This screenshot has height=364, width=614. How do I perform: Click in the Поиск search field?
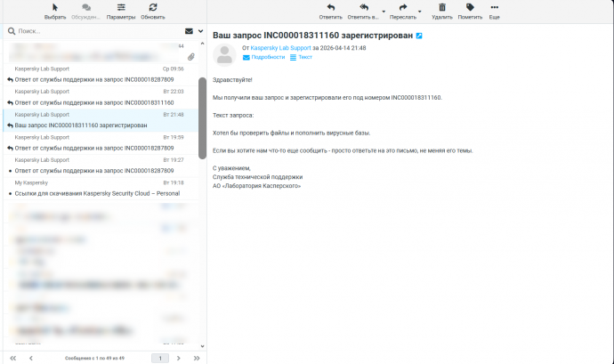pyautogui.click(x=89, y=31)
